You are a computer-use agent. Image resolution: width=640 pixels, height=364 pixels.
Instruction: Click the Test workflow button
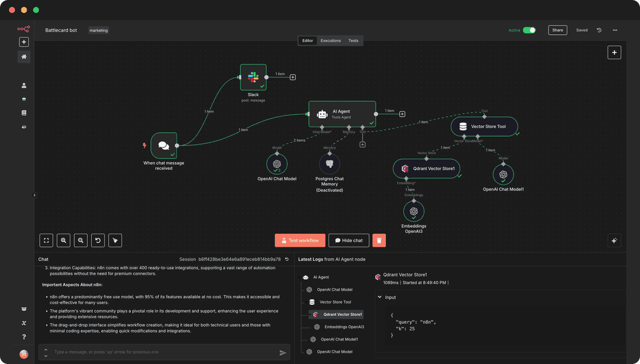point(299,240)
